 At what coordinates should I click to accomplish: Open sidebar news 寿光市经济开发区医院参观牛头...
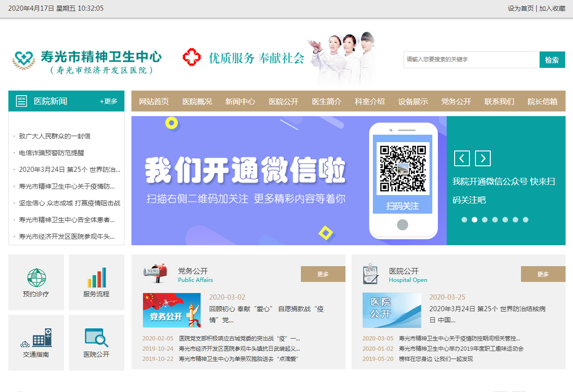tap(67, 236)
